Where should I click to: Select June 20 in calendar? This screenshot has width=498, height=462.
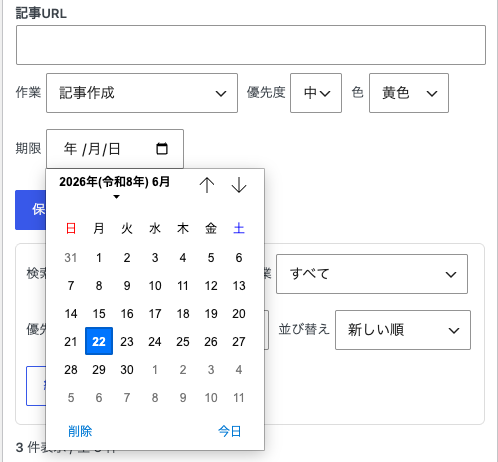(x=239, y=314)
